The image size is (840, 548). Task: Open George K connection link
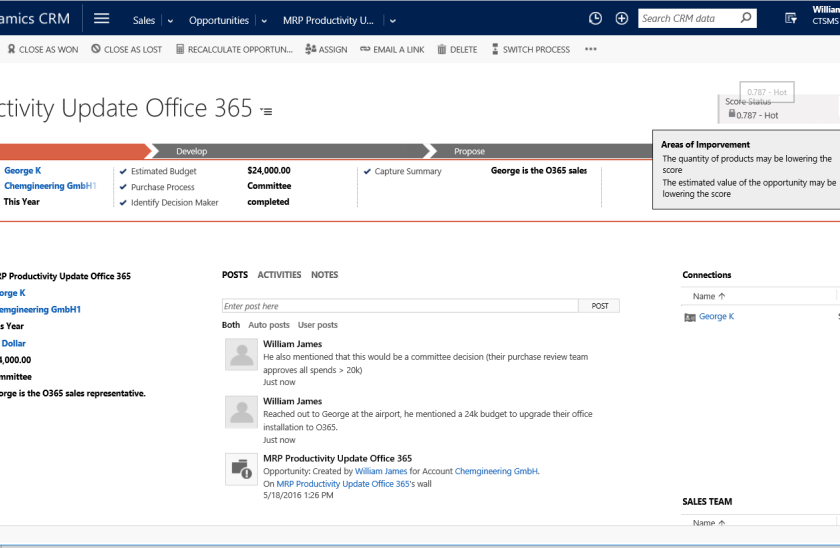pyautogui.click(x=716, y=317)
